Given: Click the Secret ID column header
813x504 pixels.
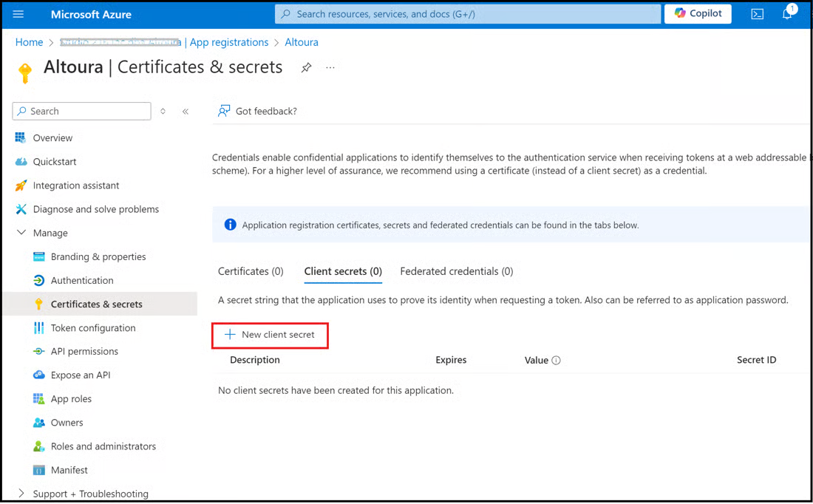Looking at the screenshot, I should coord(757,360).
